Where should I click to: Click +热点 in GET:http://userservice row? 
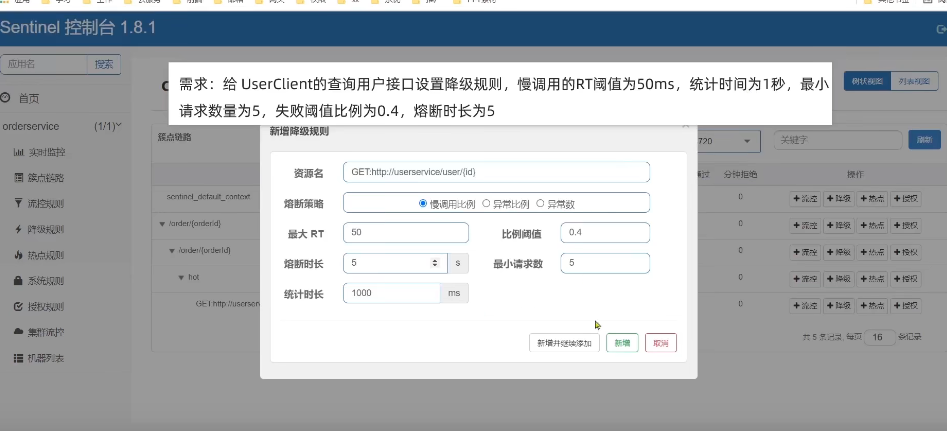tap(872, 306)
